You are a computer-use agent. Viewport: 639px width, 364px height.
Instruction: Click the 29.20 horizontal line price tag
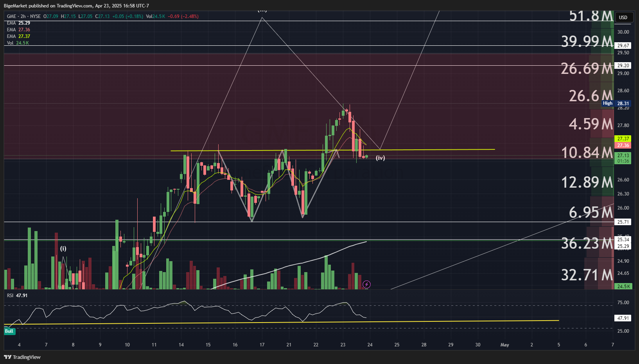click(623, 66)
